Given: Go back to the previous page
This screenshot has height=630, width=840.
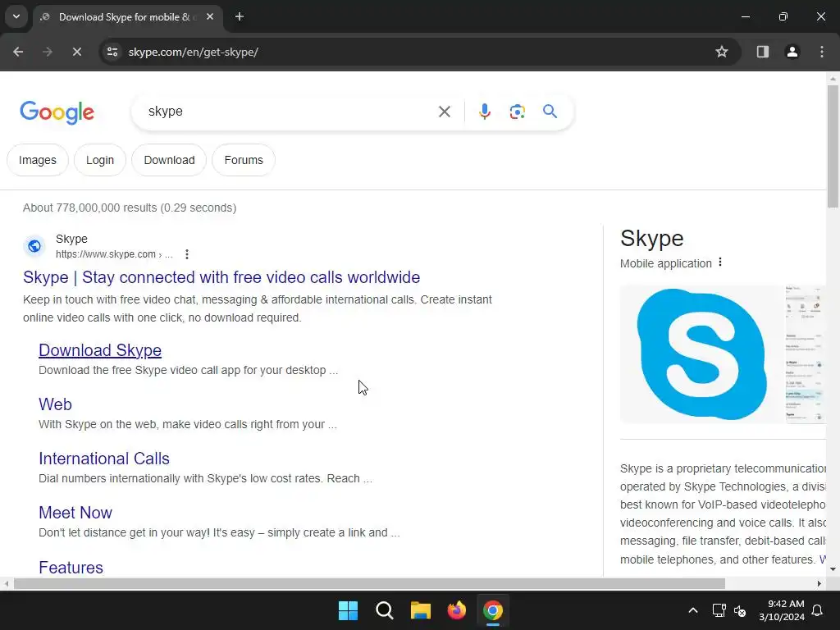Looking at the screenshot, I should click(18, 52).
